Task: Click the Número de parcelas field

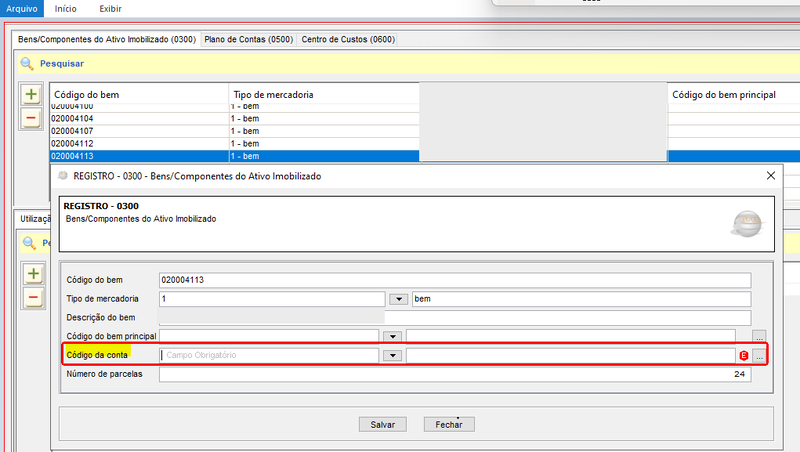Action: 455,374
